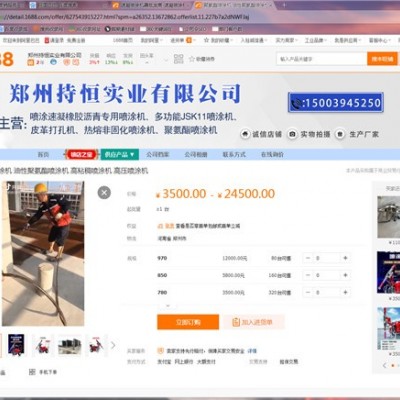Click the phone icon beside 15003945250
This screenshot has width=400, height=400.
[x=296, y=103]
